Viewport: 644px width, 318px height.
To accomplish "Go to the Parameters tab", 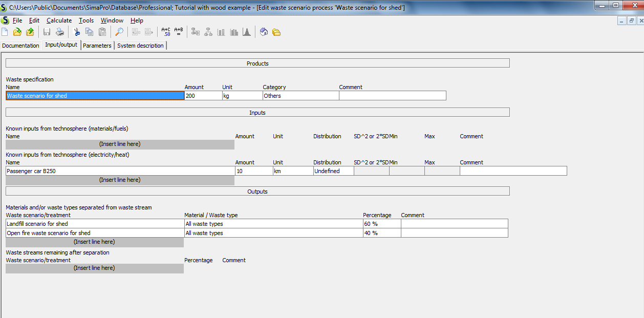I will tap(97, 46).
